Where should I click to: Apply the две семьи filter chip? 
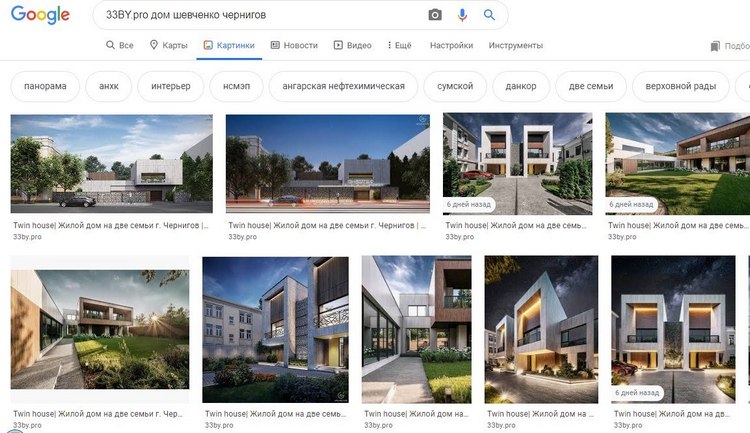591,86
